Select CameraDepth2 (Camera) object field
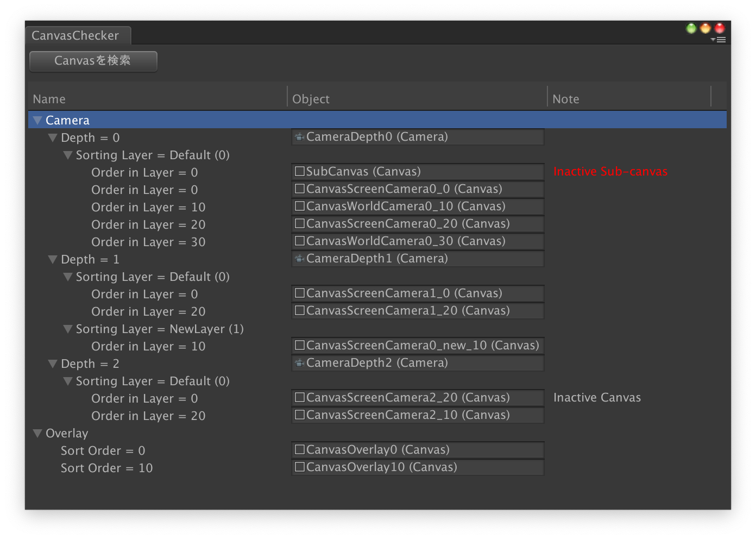The height and width of the screenshot is (539, 756). point(418,363)
